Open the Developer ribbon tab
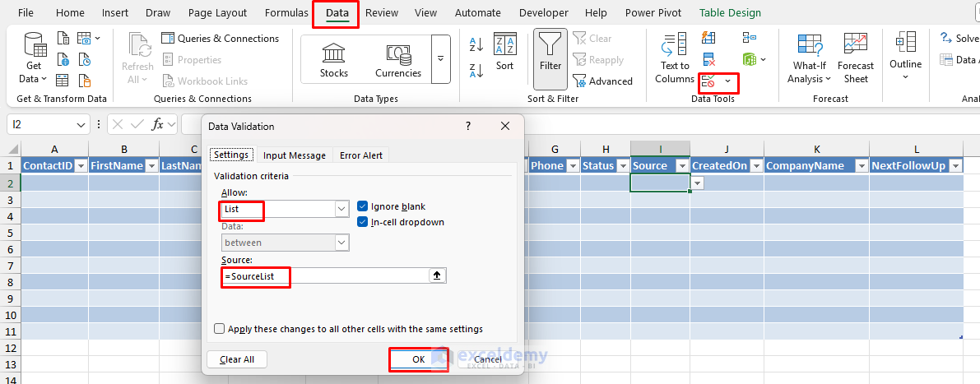The width and height of the screenshot is (980, 384). click(544, 12)
